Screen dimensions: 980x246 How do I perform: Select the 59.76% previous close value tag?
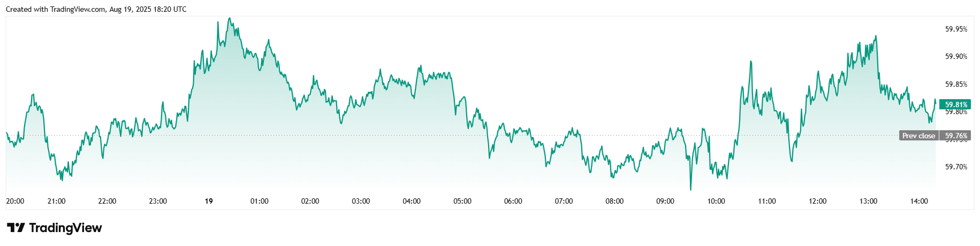(x=955, y=136)
